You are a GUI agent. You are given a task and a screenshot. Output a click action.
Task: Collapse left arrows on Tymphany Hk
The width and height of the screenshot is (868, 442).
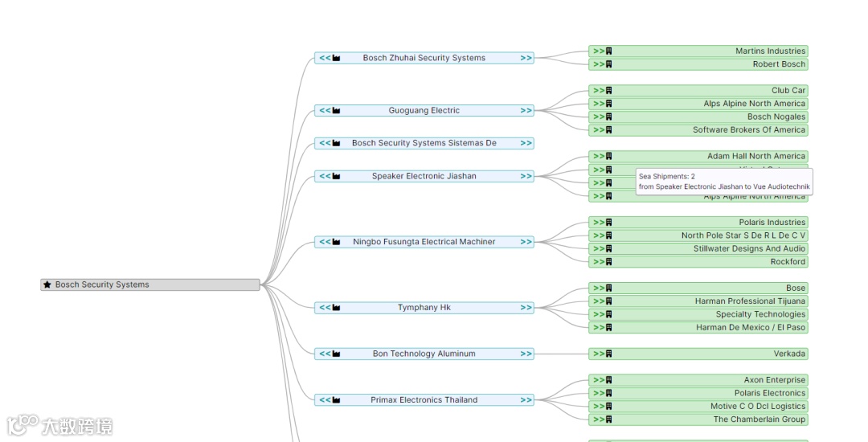325,308
